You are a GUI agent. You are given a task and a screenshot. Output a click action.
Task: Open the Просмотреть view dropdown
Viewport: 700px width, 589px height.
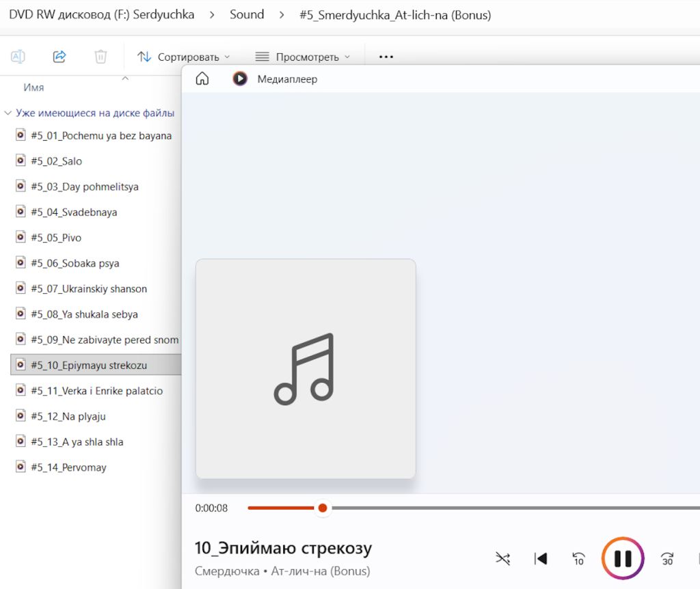click(302, 57)
